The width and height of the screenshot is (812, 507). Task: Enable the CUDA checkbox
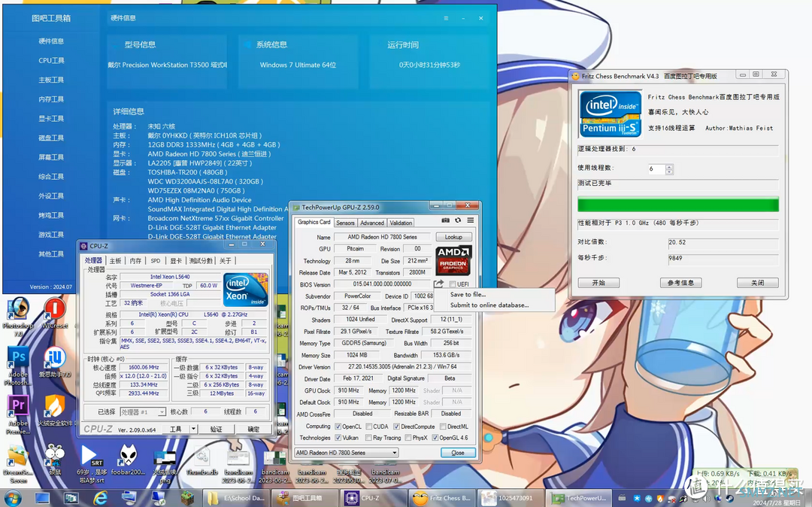(368, 427)
